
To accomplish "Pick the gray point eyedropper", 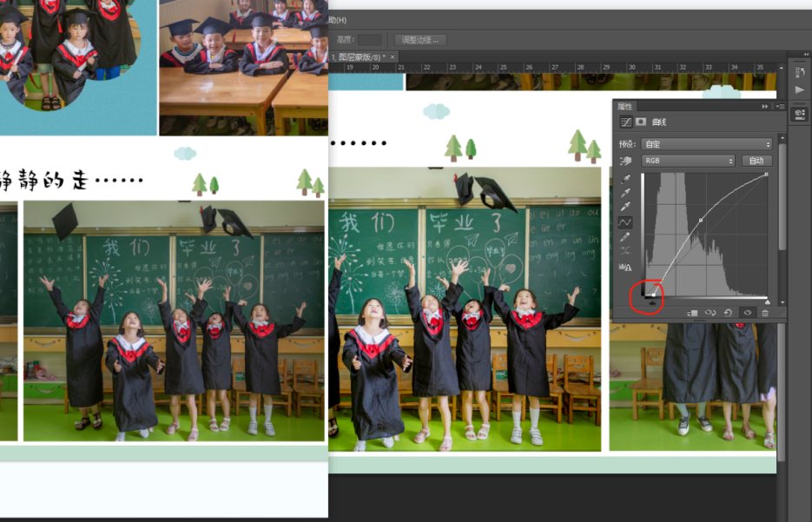I will (x=625, y=193).
